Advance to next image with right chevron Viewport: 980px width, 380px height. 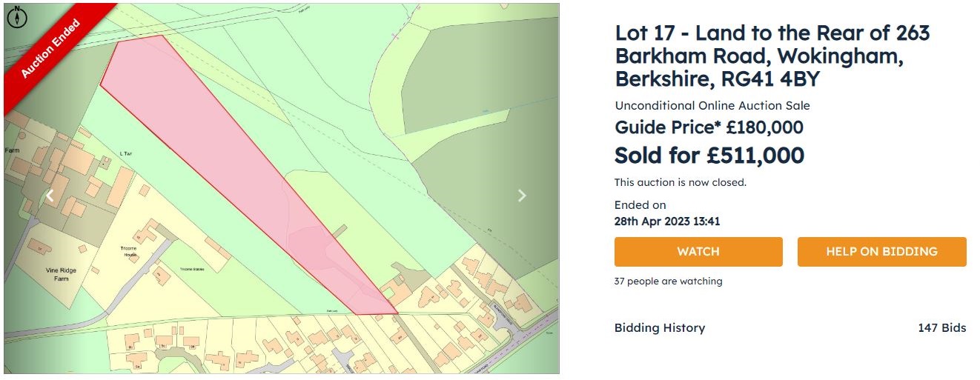522,196
